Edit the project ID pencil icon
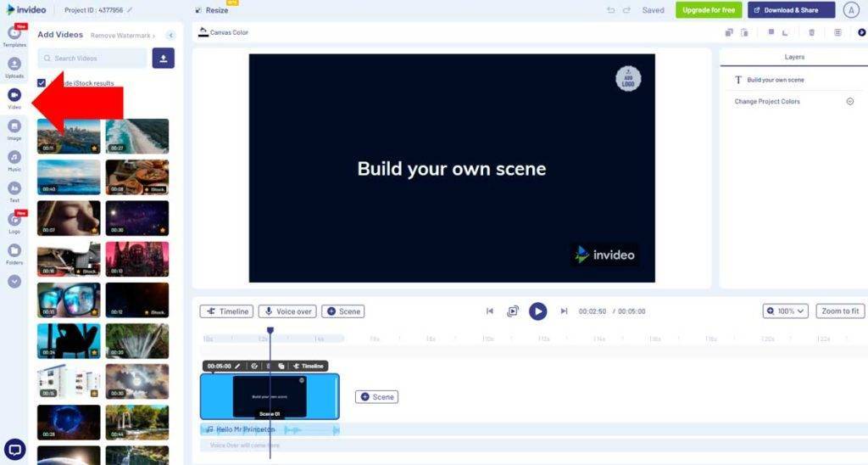This screenshot has width=868, height=465. pos(130,10)
